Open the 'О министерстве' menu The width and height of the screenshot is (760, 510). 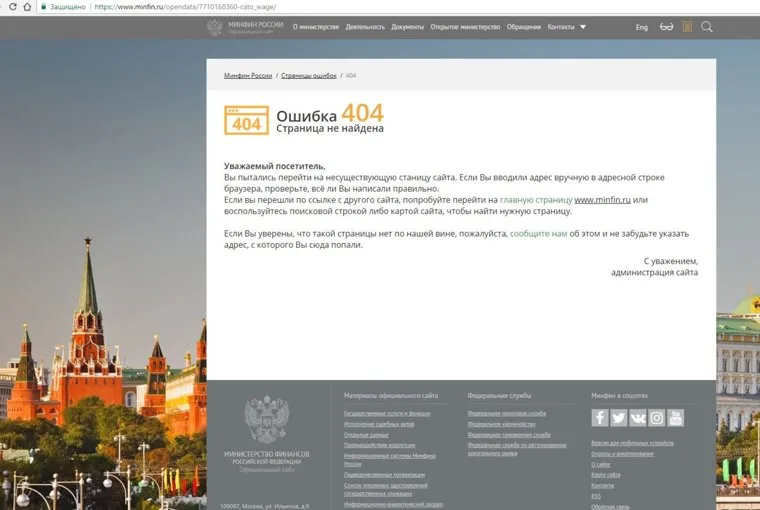coord(316,27)
